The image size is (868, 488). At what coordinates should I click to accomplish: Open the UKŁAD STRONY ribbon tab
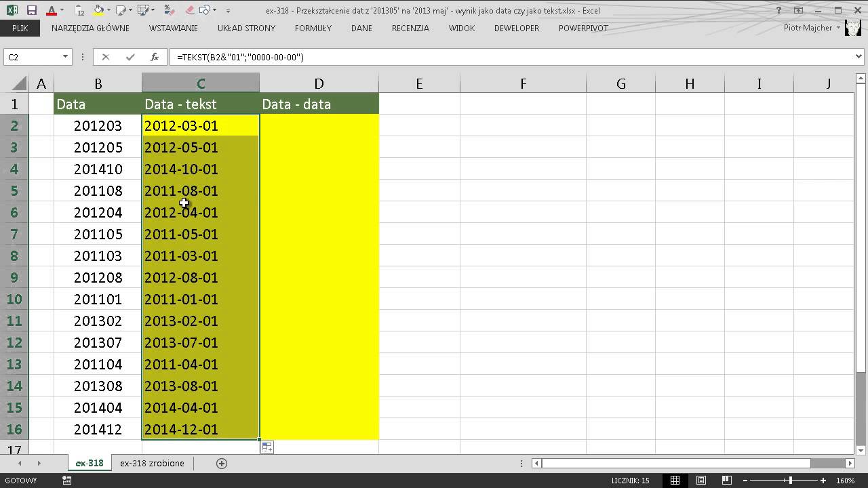point(246,28)
